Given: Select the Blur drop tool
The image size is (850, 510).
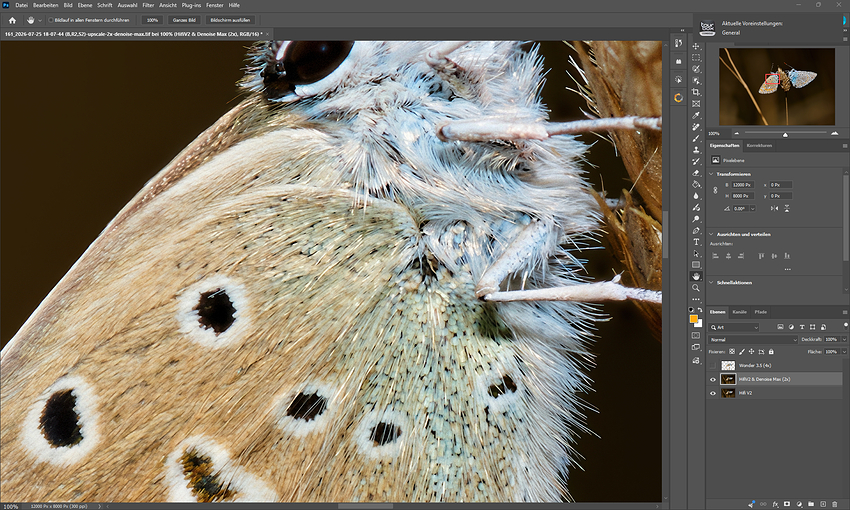Looking at the screenshot, I should coord(696,196).
